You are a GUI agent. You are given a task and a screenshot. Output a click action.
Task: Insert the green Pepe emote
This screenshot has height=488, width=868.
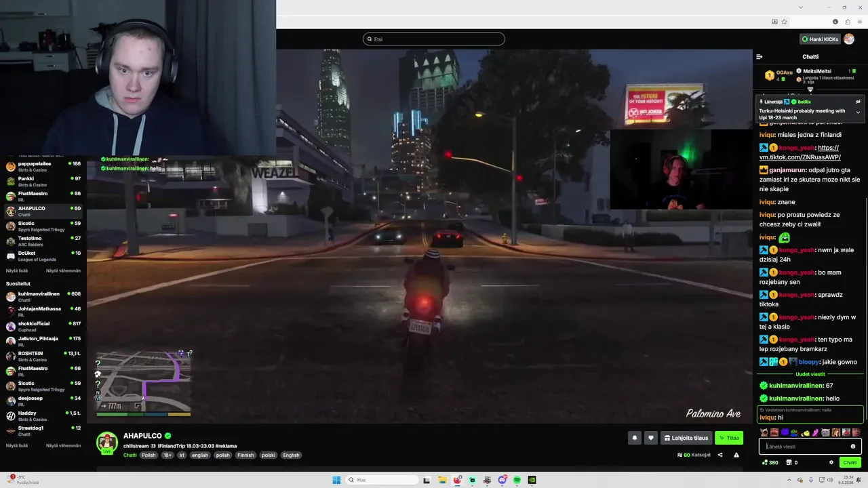click(795, 432)
